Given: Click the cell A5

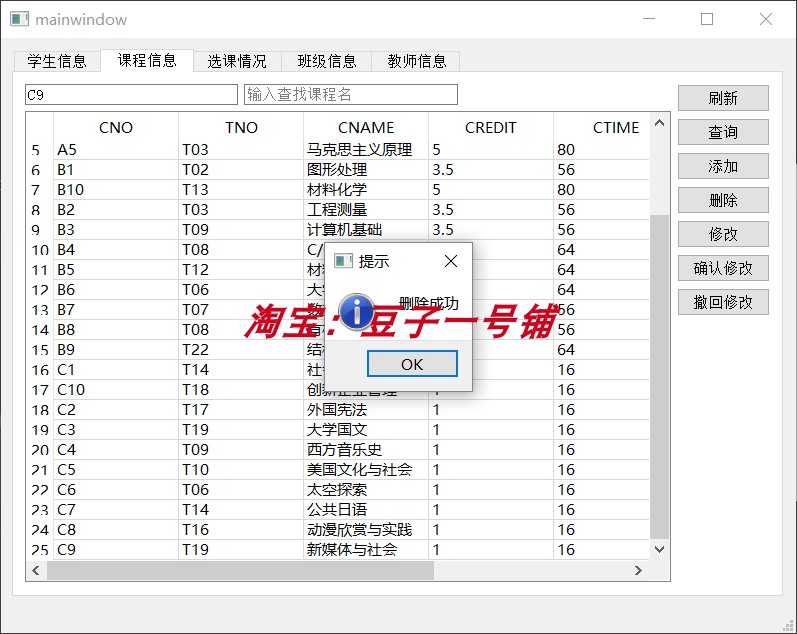Looking at the screenshot, I should click(x=116, y=150).
